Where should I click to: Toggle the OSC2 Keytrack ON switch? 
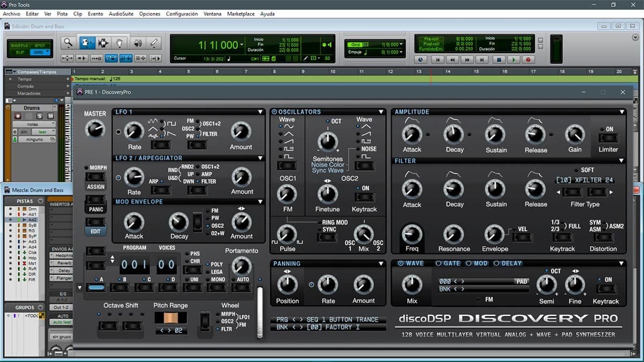(x=364, y=197)
